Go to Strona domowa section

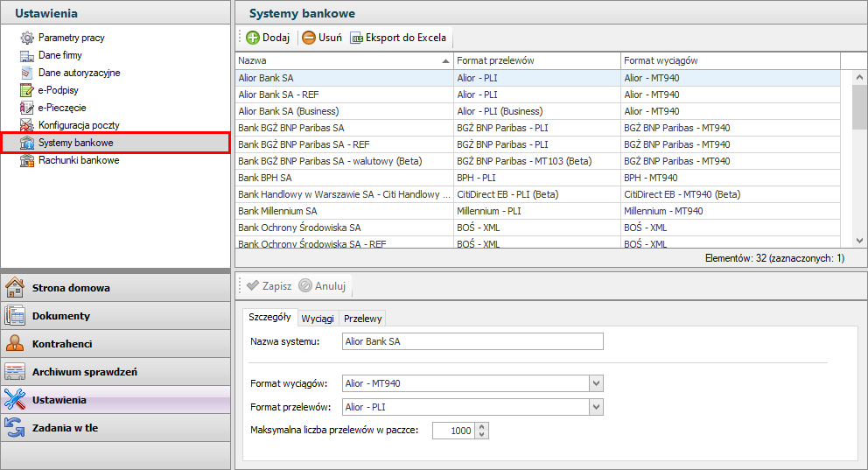70,288
